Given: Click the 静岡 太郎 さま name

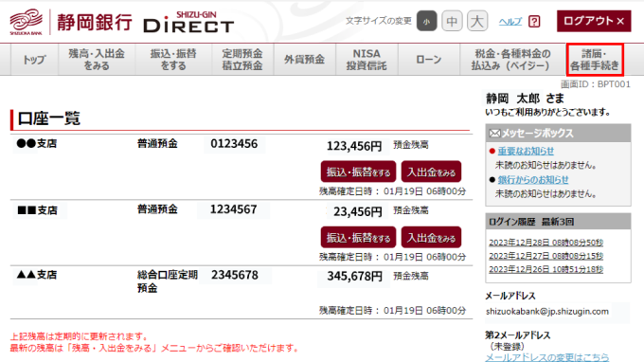Looking at the screenshot, I should coord(525,99).
